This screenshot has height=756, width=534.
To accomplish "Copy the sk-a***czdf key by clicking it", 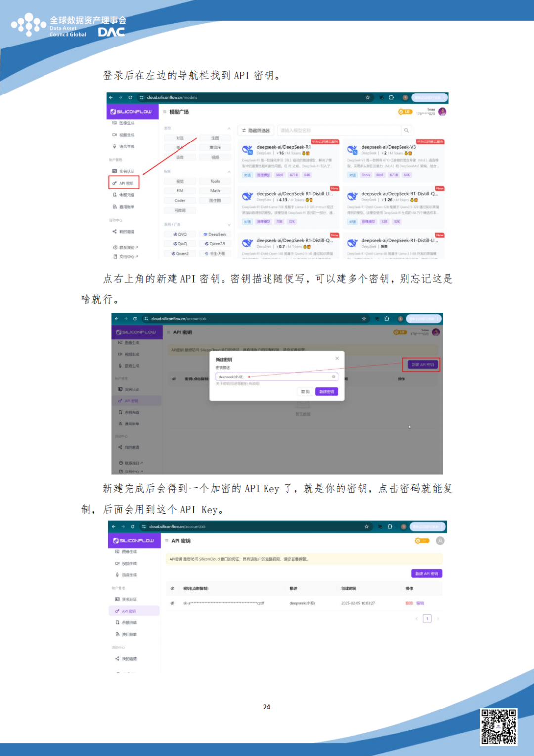I will click(x=223, y=603).
